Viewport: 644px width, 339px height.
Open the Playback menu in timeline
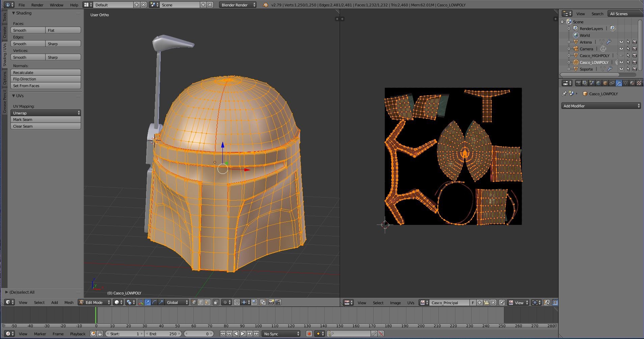coord(78,334)
